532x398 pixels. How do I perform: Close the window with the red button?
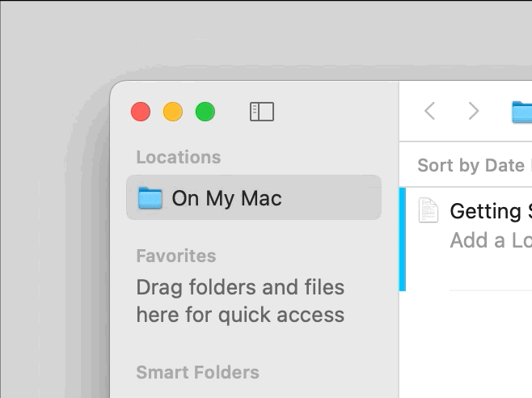(141, 112)
